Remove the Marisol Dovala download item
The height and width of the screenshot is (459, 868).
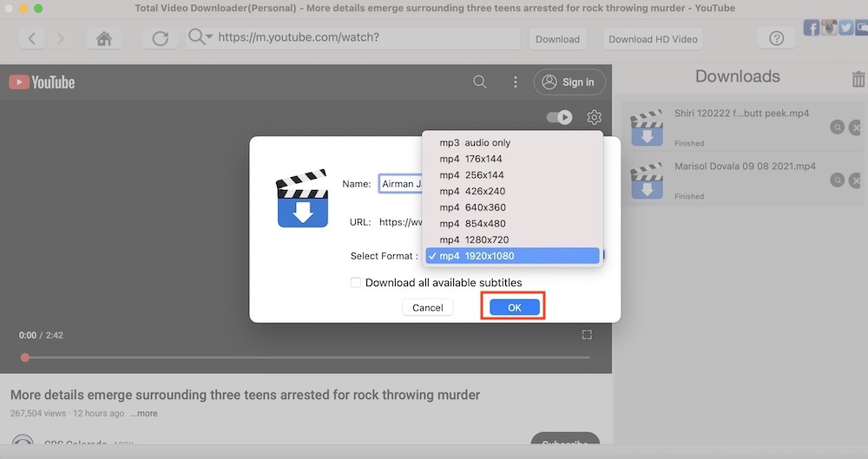point(856,180)
